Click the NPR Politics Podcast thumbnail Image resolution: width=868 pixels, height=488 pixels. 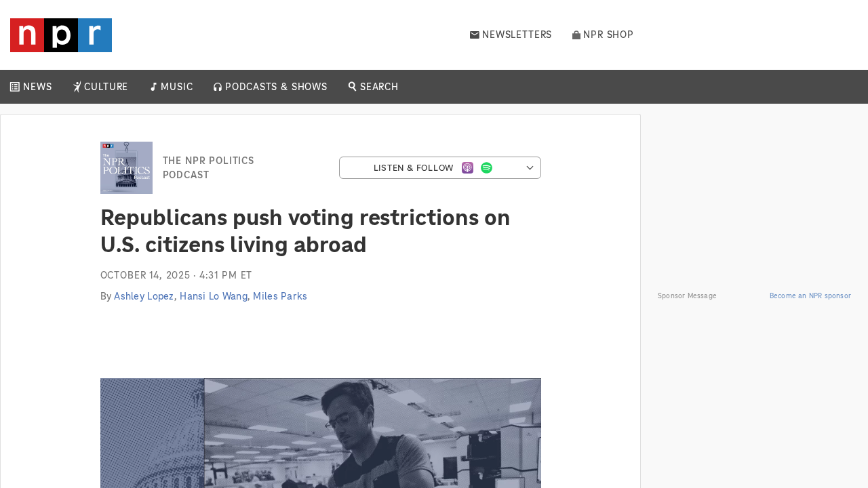126,167
